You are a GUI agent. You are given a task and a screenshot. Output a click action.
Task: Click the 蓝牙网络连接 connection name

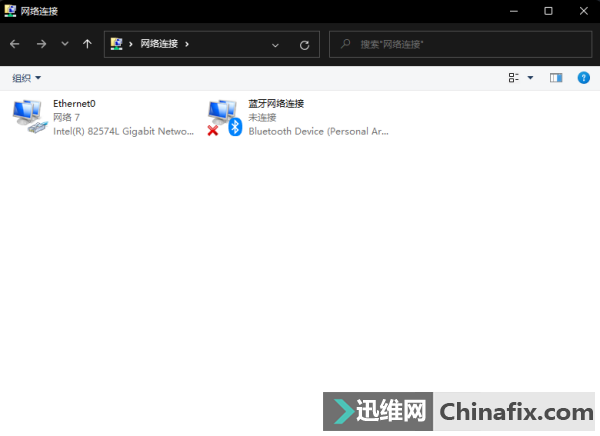click(x=276, y=104)
